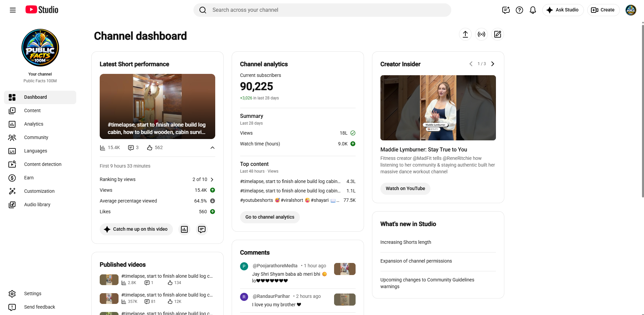Go to next Creator Insider card
The image size is (644, 315).
pos(493,64)
